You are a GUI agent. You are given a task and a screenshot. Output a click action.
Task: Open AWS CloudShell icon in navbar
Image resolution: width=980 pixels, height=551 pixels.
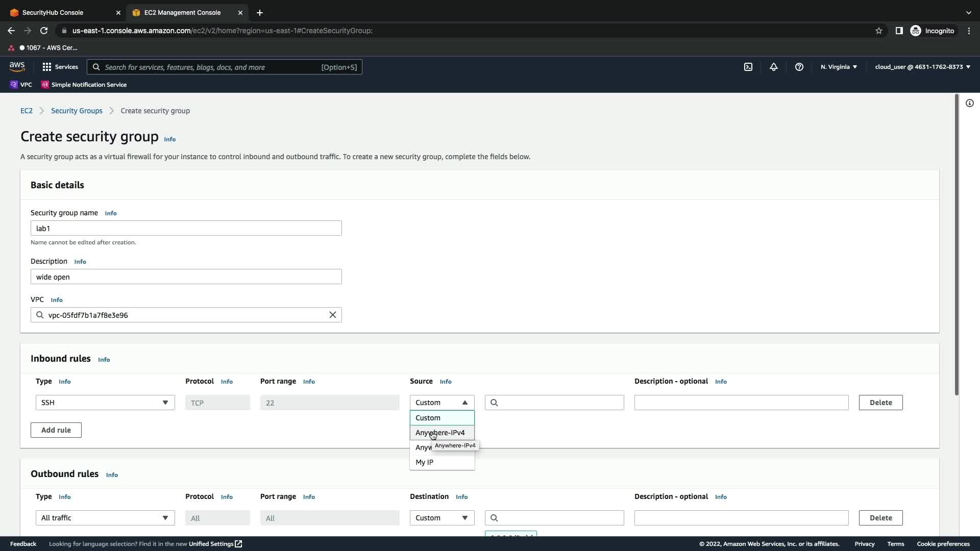(748, 67)
